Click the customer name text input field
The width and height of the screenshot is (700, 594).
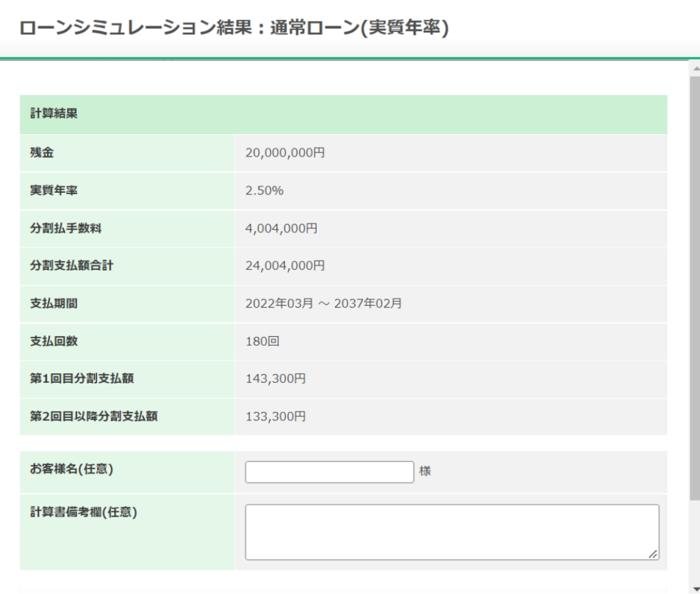tap(329, 472)
